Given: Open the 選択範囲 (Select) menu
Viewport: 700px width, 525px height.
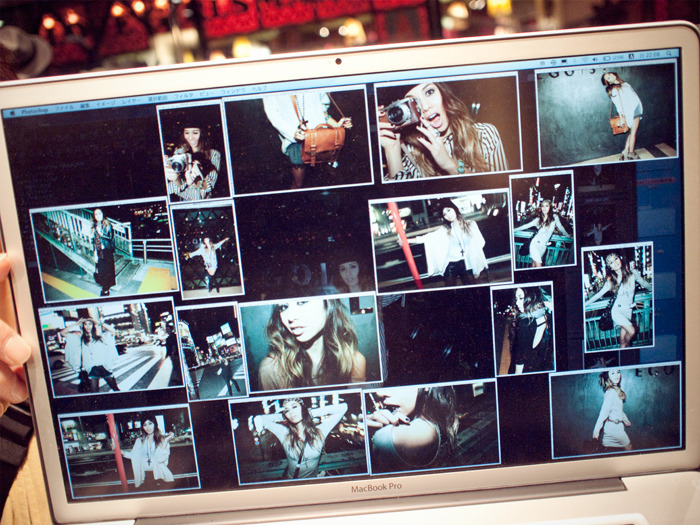Looking at the screenshot, I should pyautogui.click(x=158, y=99).
